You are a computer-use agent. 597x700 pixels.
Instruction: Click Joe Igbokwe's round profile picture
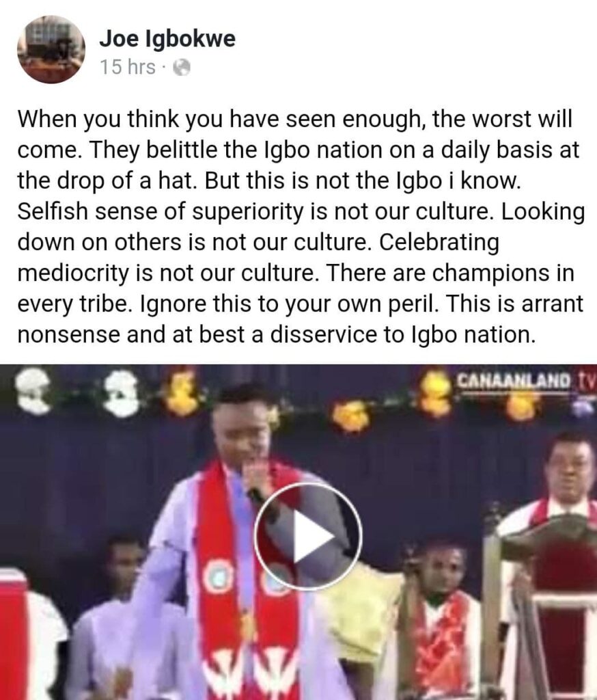click(51, 49)
